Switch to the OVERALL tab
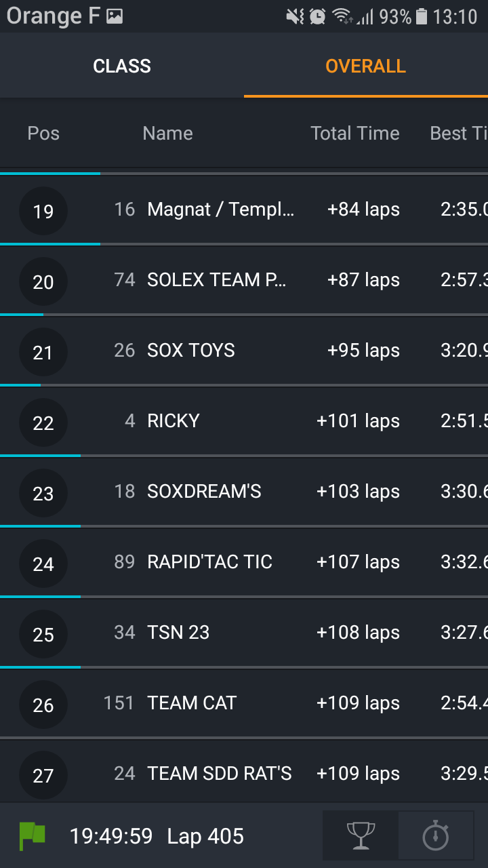Viewport: 488px width, 868px height. 366,66
